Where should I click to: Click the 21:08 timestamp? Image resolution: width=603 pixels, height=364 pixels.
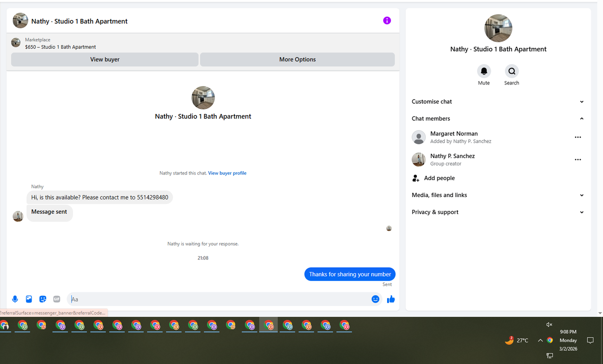pos(203,258)
